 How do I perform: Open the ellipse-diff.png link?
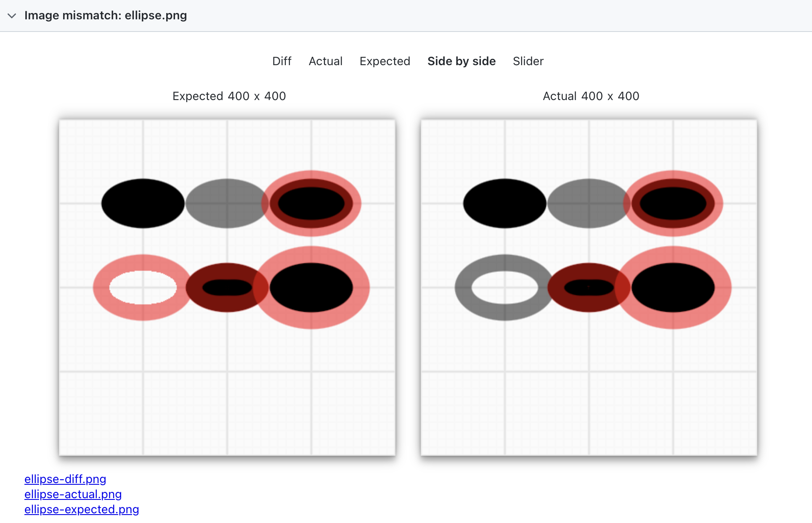65,479
